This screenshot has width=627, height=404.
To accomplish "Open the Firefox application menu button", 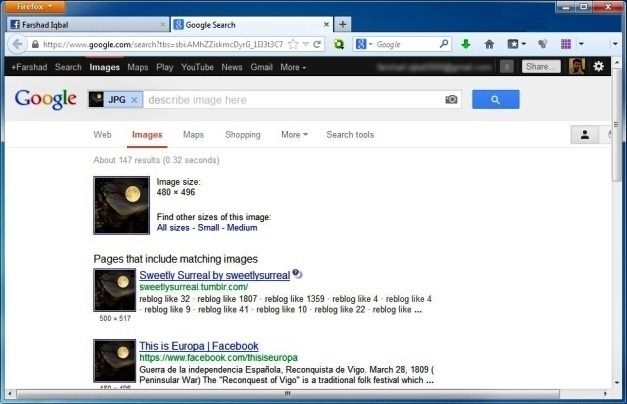I will point(34,6).
